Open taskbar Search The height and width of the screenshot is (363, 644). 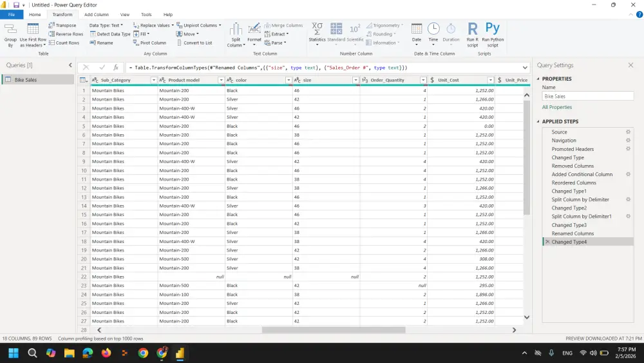click(x=32, y=353)
